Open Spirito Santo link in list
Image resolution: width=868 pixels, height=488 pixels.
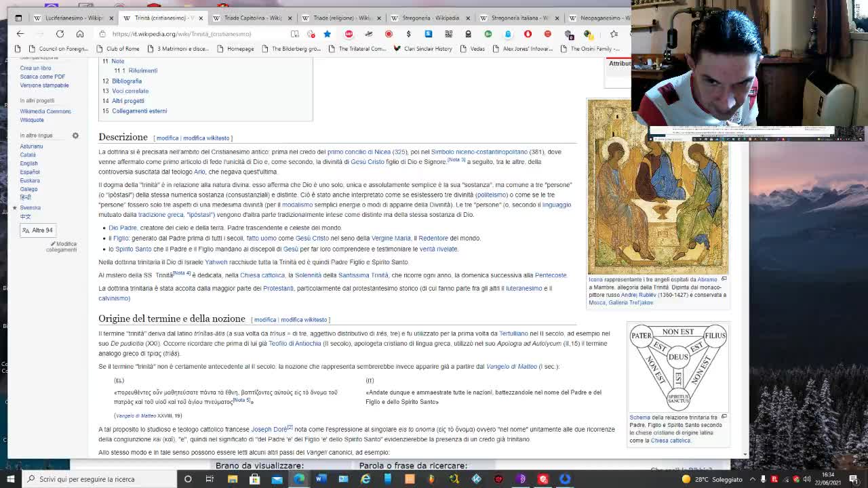pyautogui.click(x=133, y=249)
